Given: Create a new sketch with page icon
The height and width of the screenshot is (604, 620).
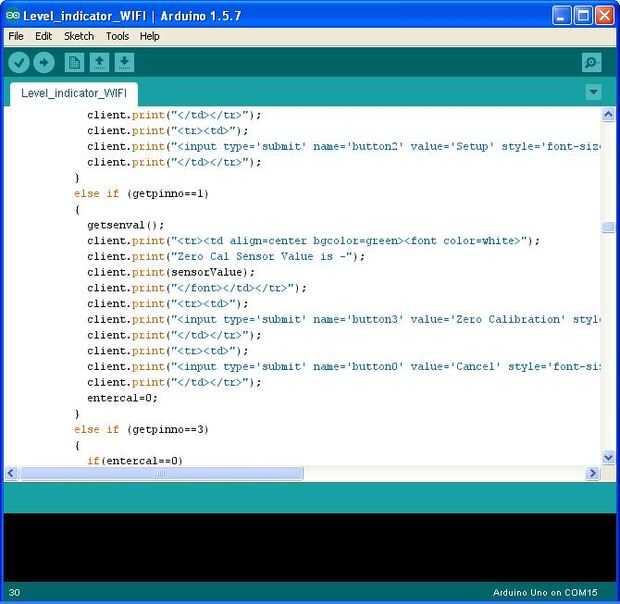Looking at the screenshot, I should pyautogui.click(x=74, y=62).
